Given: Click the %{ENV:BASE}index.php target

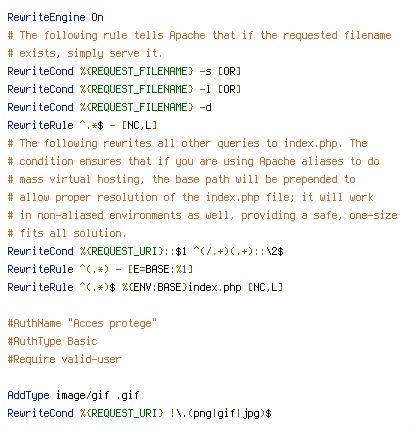Looking at the screenshot, I should coord(182,287).
